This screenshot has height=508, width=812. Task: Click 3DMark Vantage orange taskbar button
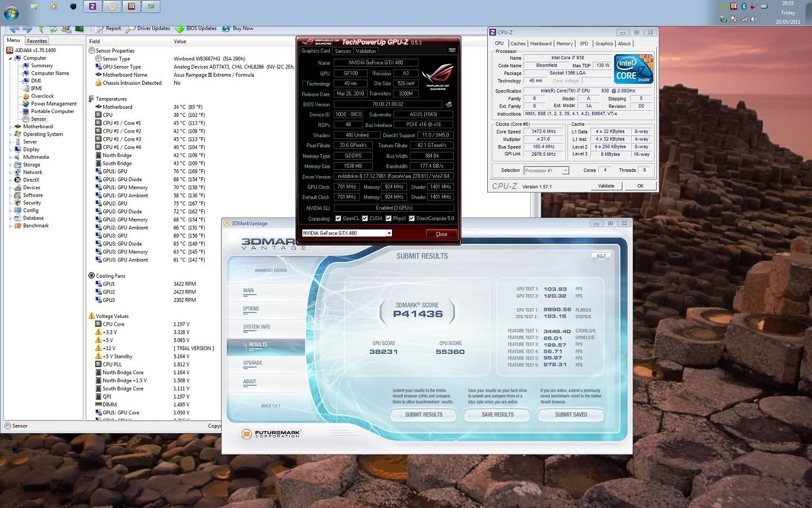(x=112, y=7)
